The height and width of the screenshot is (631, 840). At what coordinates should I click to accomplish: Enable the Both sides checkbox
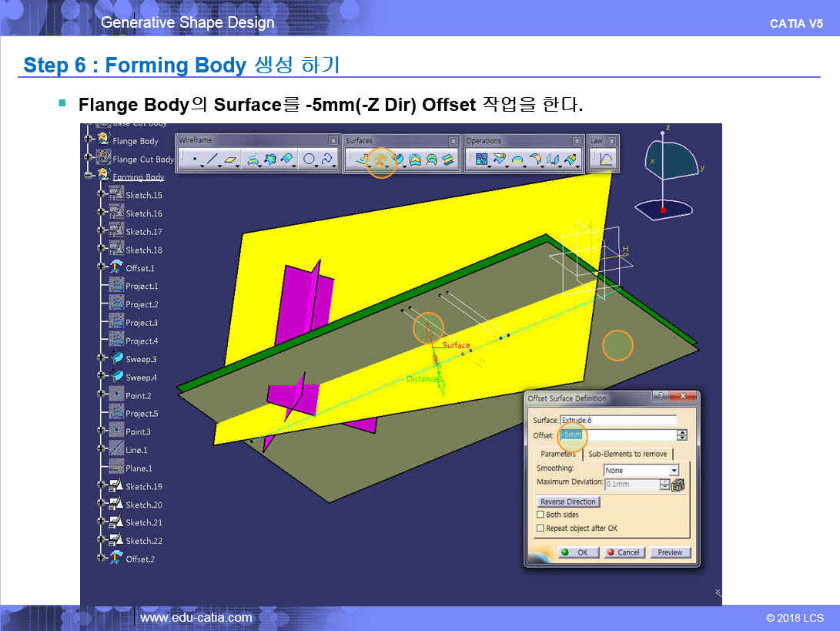(540, 515)
